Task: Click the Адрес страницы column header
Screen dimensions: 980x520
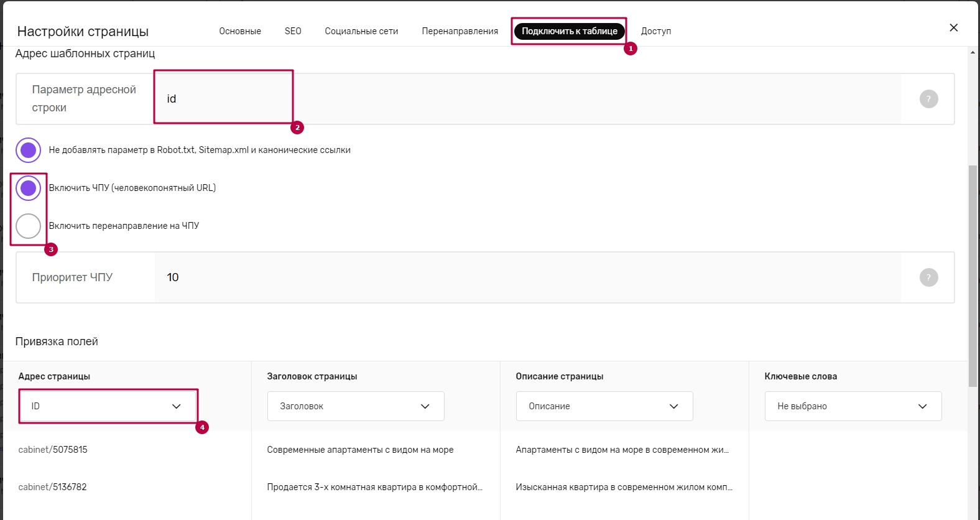Action: 54,376
